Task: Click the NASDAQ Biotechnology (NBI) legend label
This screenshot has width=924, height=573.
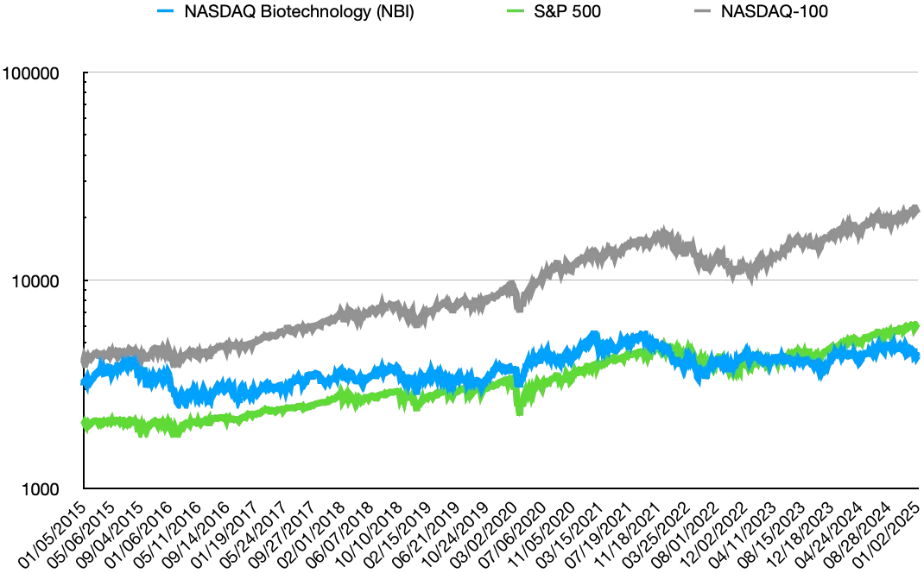Action: [300, 11]
